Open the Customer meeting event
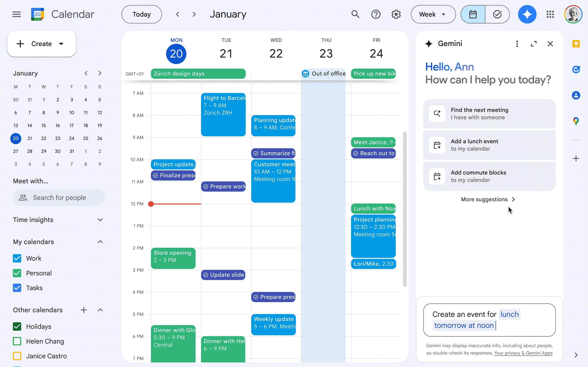Viewport: 588px width, 367px height. coord(273,181)
